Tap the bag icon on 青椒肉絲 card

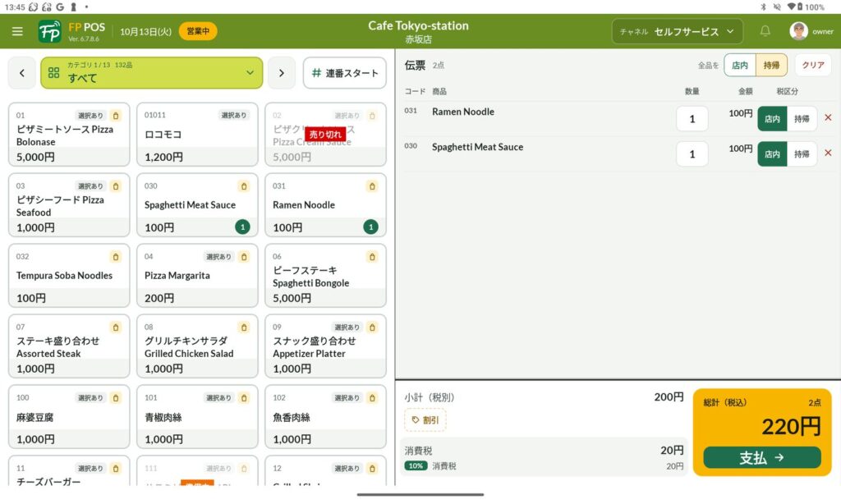[244, 398]
